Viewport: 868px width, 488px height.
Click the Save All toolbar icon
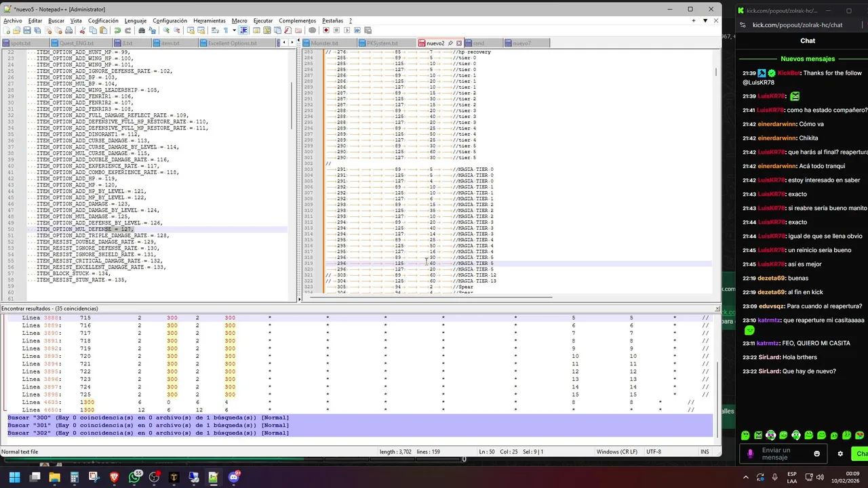(37, 30)
